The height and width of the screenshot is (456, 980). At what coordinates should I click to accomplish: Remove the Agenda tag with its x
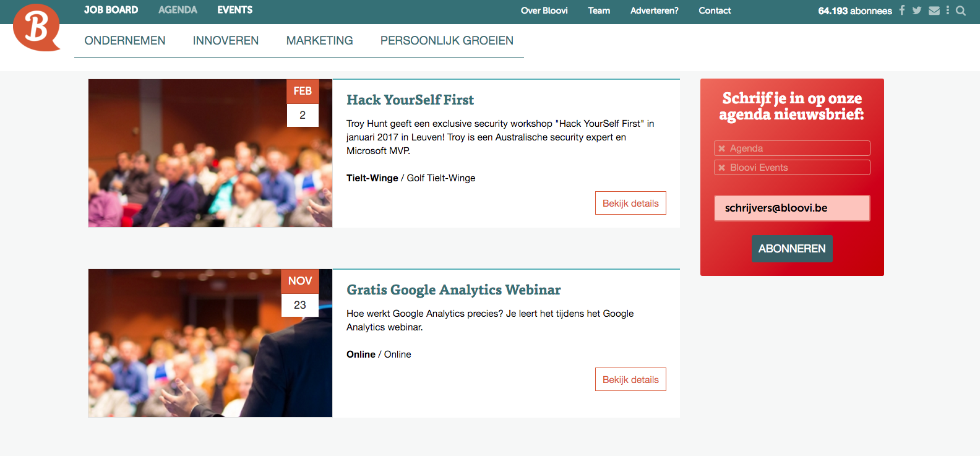(x=721, y=148)
